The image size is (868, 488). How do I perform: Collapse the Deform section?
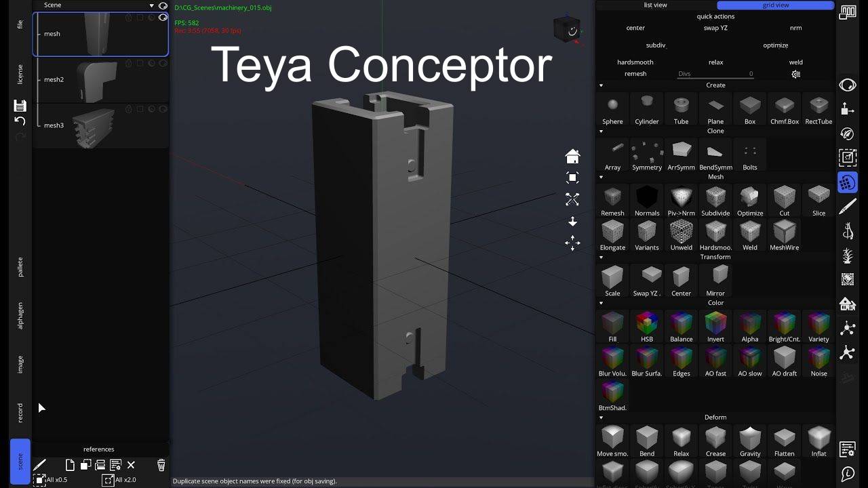click(x=601, y=417)
